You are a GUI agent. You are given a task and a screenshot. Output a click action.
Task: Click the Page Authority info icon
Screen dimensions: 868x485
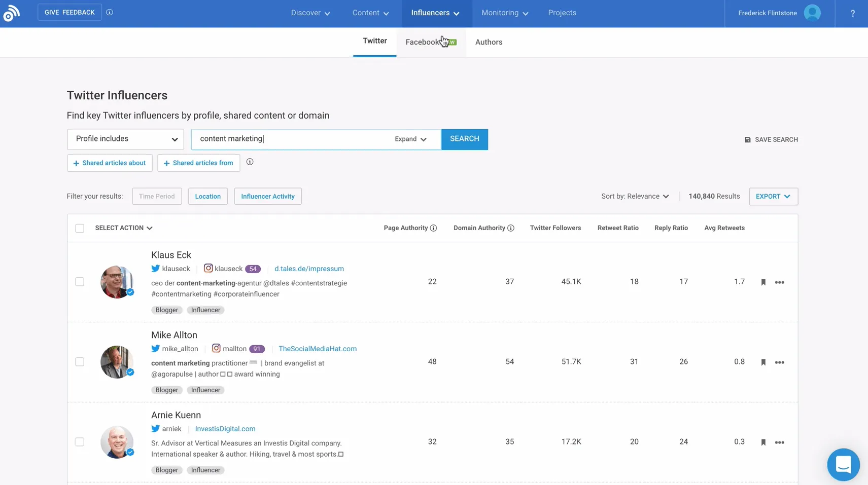tap(433, 228)
